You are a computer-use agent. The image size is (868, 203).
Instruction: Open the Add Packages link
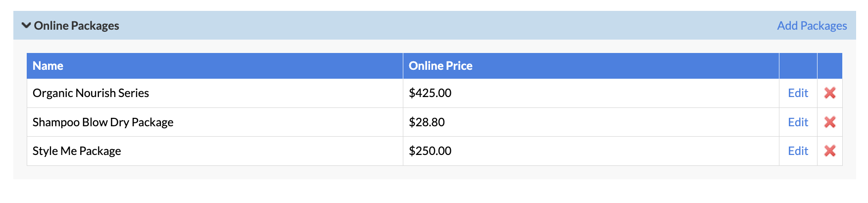point(812,26)
